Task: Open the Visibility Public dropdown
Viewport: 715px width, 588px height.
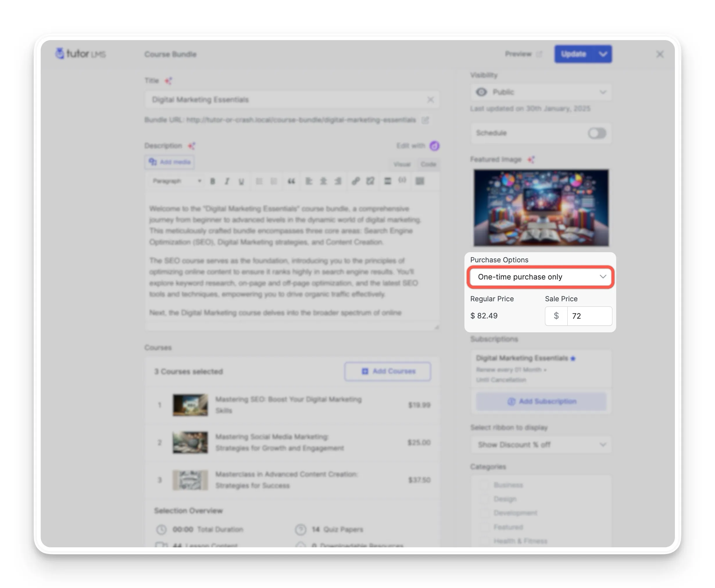Action: click(541, 92)
